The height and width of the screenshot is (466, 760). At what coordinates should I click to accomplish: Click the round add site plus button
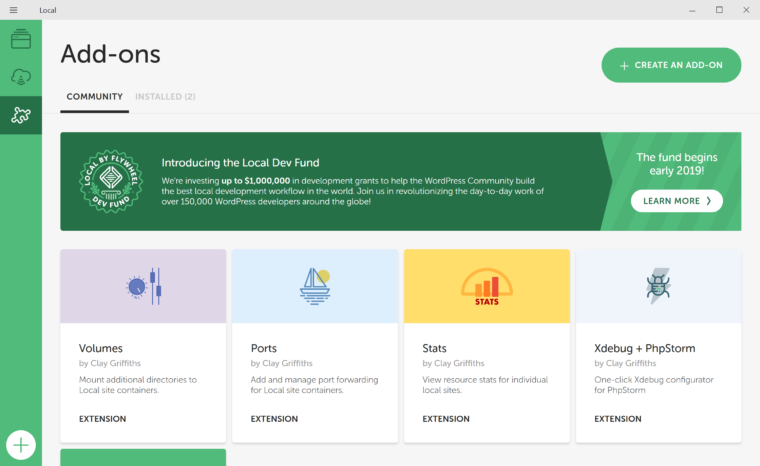pos(21,445)
